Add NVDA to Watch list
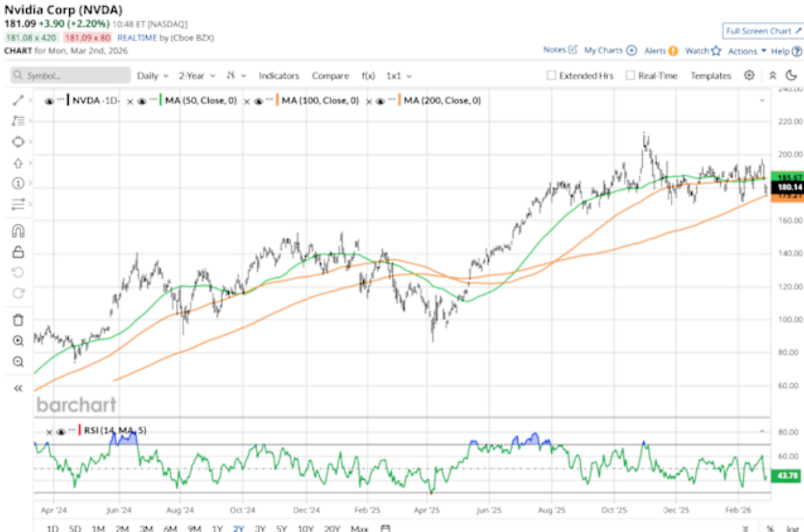The image size is (804, 532). [x=703, y=51]
